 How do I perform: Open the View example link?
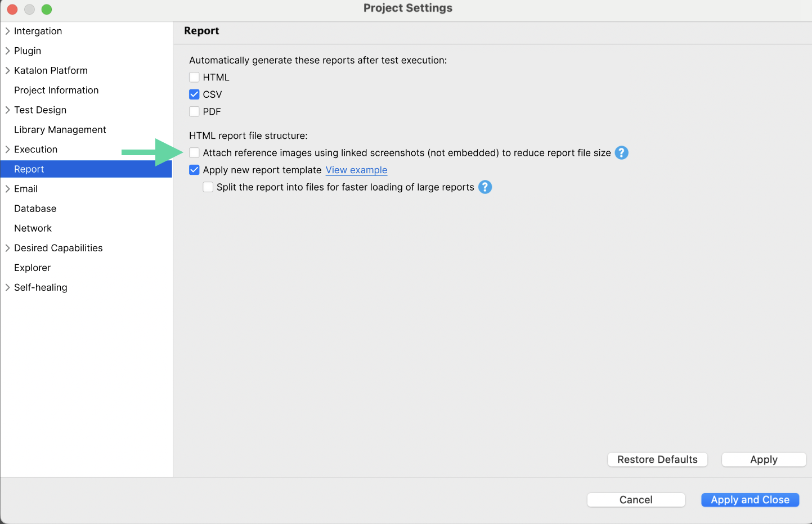[x=357, y=170]
